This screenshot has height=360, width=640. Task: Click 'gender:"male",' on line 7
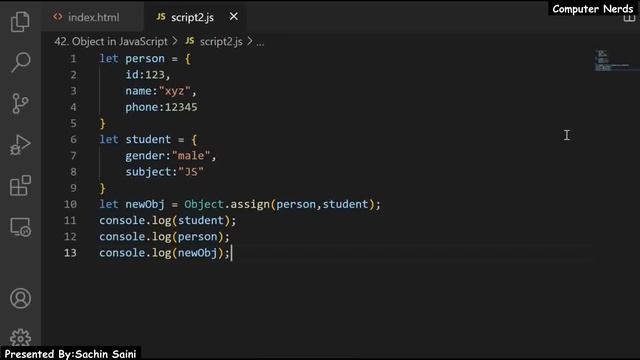171,156
